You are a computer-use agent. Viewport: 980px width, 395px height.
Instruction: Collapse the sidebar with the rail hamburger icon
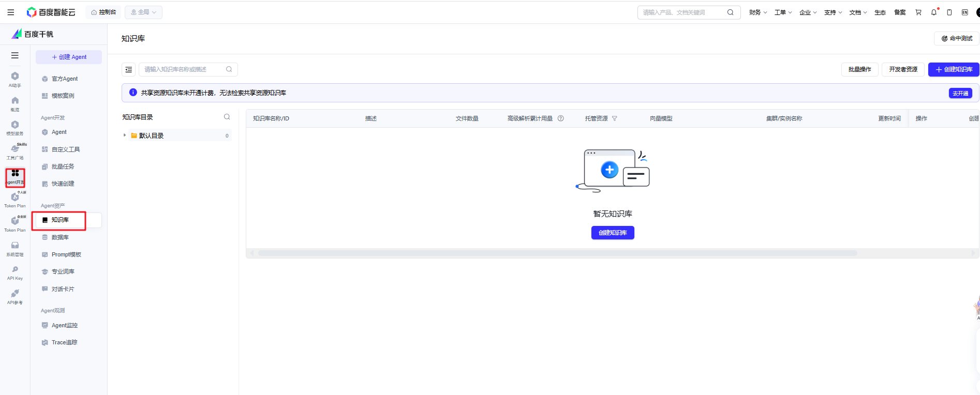click(15, 55)
